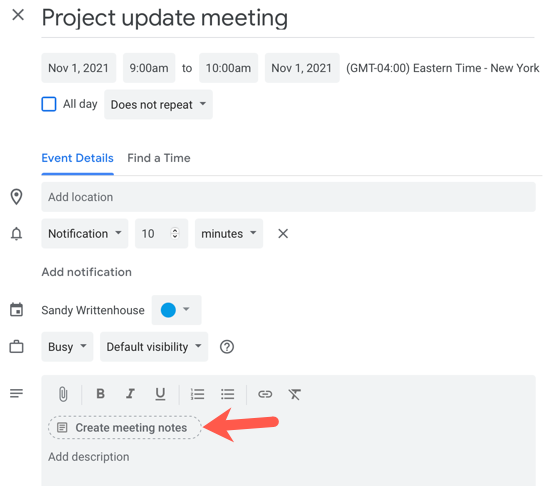Click the notification bell icon
Viewport: 546px width, 486px height.
[x=16, y=234]
